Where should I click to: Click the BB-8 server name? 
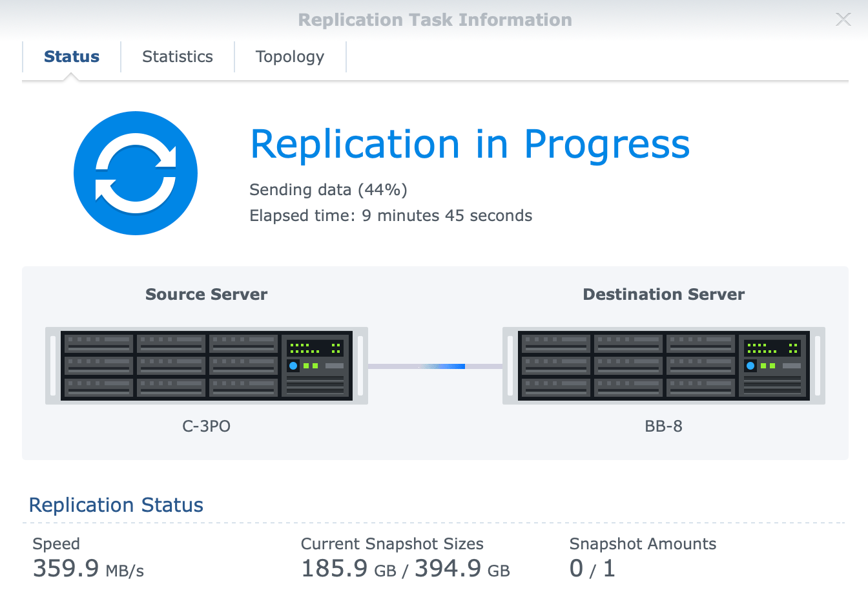point(664,427)
